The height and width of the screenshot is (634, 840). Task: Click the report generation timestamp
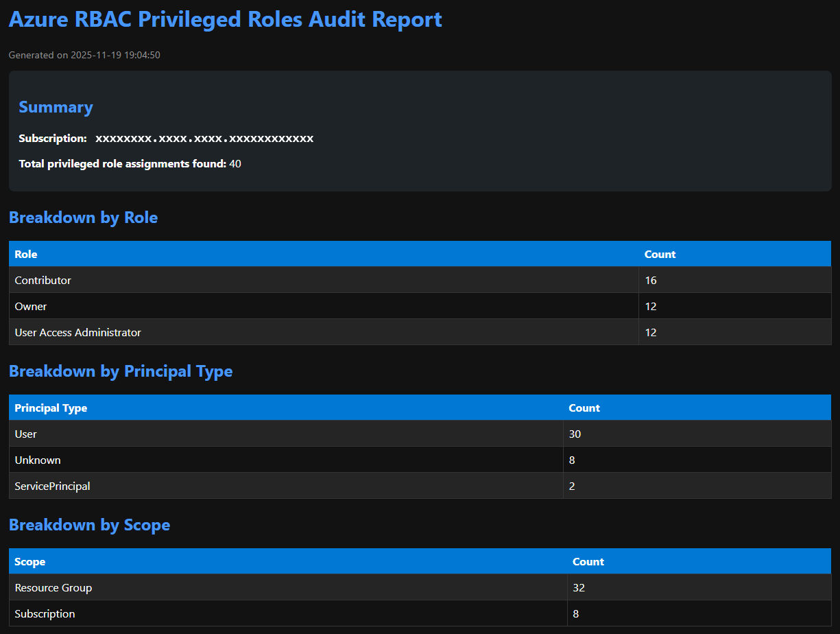coord(84,55)
